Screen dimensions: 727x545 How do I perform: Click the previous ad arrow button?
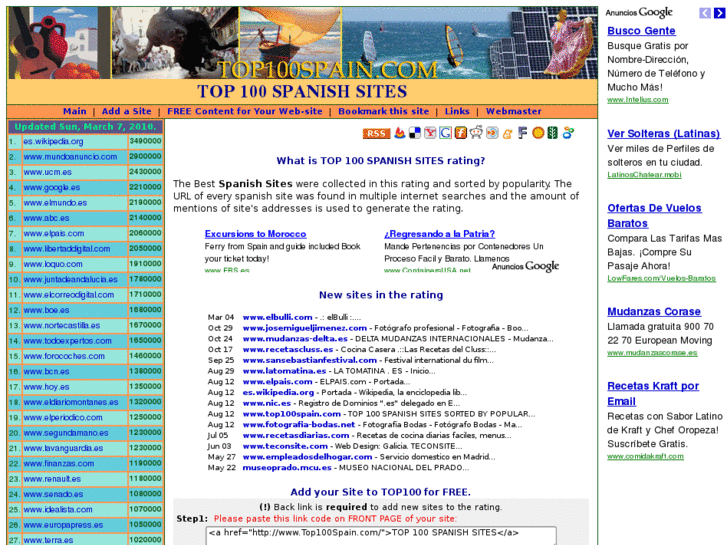pos(705,13)
